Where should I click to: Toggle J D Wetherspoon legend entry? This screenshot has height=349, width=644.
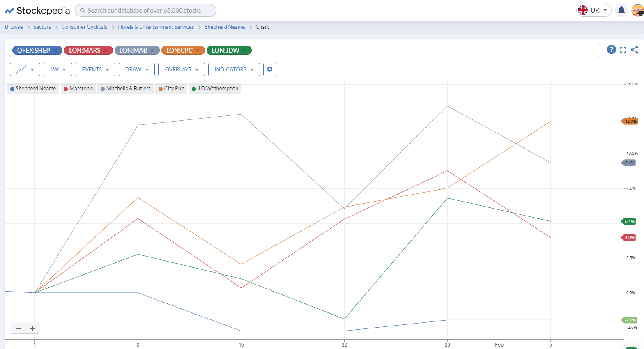(x=215, y=89)
